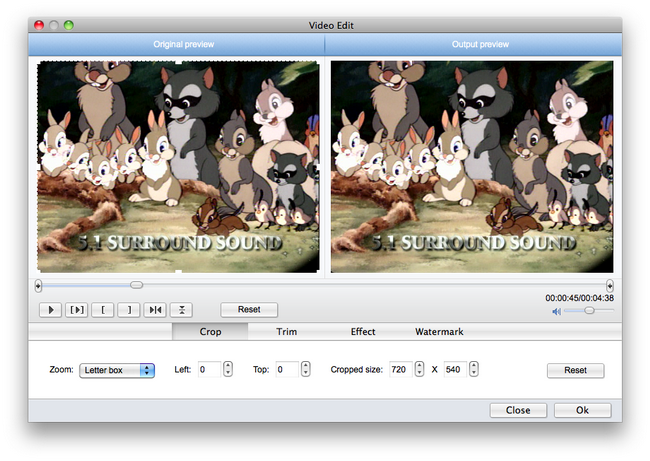Open the Zoom Letter box dropdown
The image size is (650, 461).
pyautogui.click(x=117, y=370)
